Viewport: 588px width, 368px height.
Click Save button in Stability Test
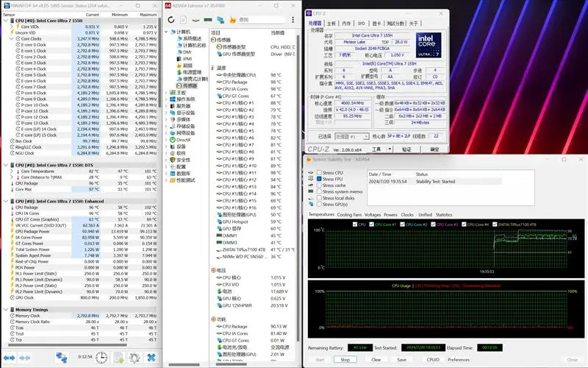pos(401,360)
